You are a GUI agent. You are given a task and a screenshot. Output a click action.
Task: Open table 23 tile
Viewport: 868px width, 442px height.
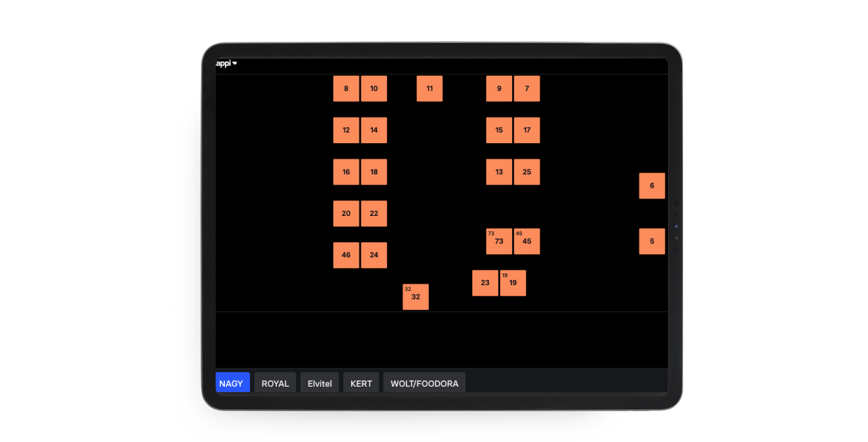click(x=485, y=283)
